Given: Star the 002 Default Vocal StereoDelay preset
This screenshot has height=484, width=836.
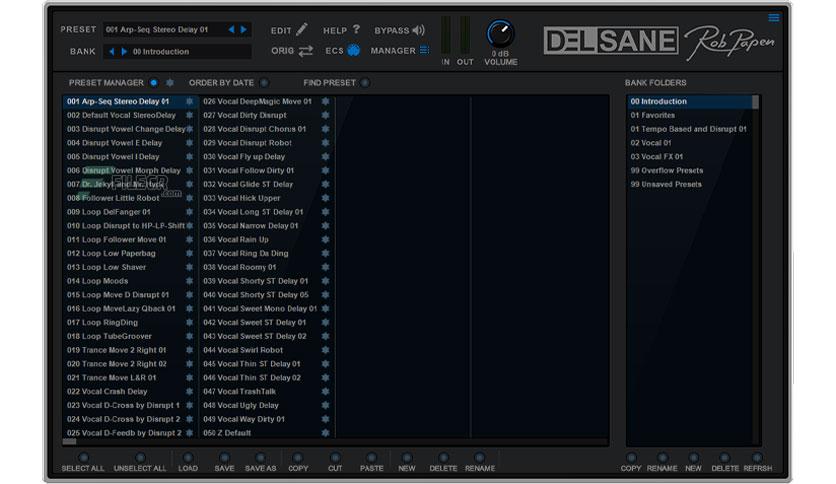Looking at the screenshot, I should click(x=189, y=115).
